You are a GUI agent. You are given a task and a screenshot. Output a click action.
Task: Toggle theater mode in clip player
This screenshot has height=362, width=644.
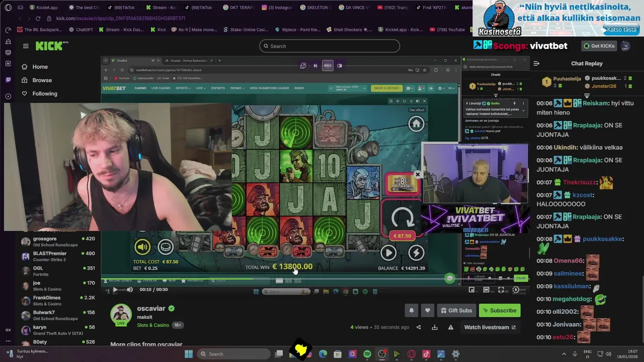[x=486, y=290]
